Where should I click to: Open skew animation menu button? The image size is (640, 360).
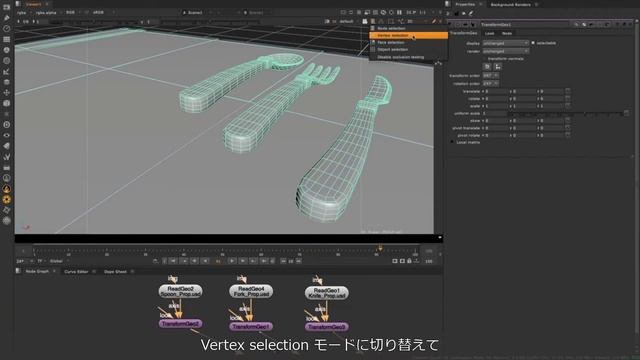568,121
